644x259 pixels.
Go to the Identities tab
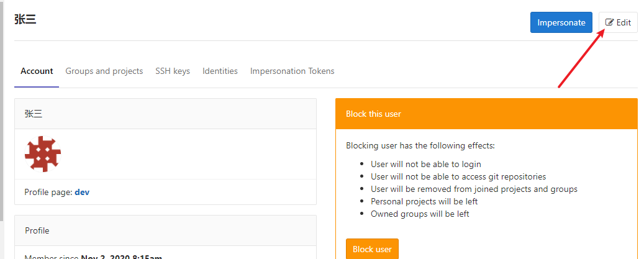coord(220,71)
